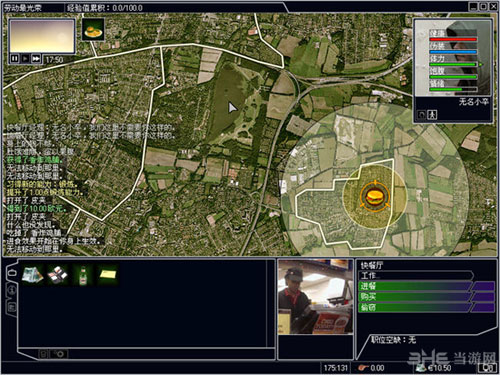Click the fast food worker photo
This screenshot has height=375, width=500.
(315, 297)
